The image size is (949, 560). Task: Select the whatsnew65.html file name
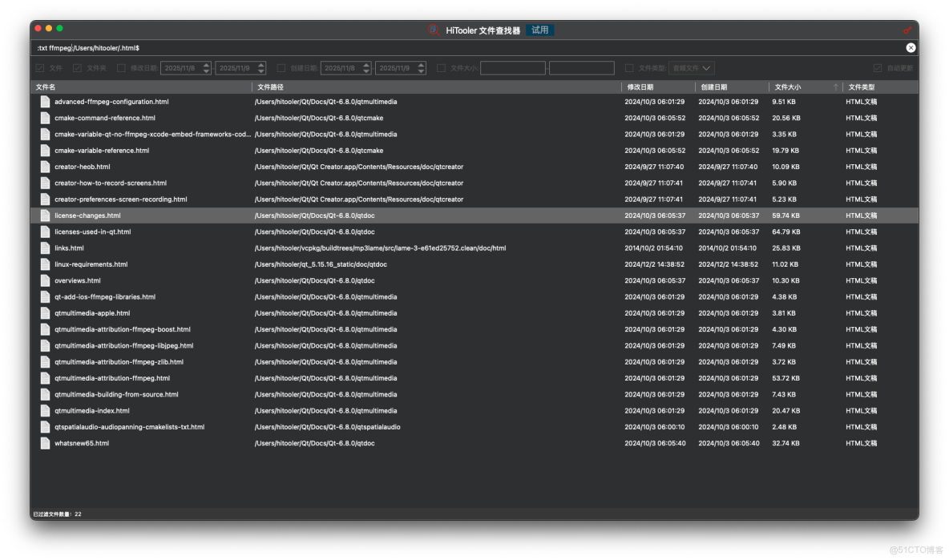coord(82,443)
